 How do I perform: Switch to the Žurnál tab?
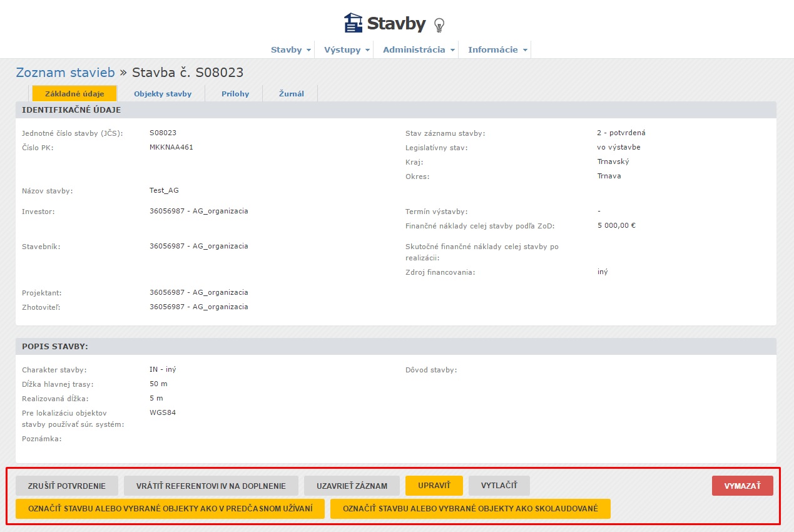coord(292,94)
